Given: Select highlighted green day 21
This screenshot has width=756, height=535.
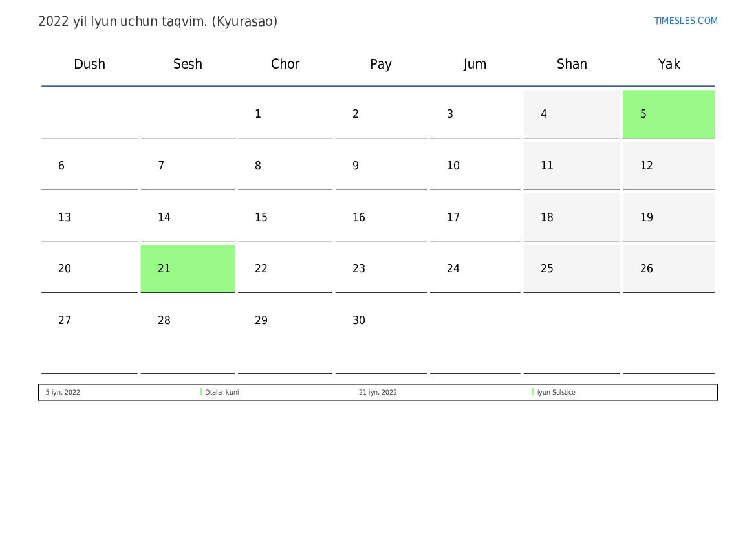Looking at the screenshot, I should click(188, 268).
